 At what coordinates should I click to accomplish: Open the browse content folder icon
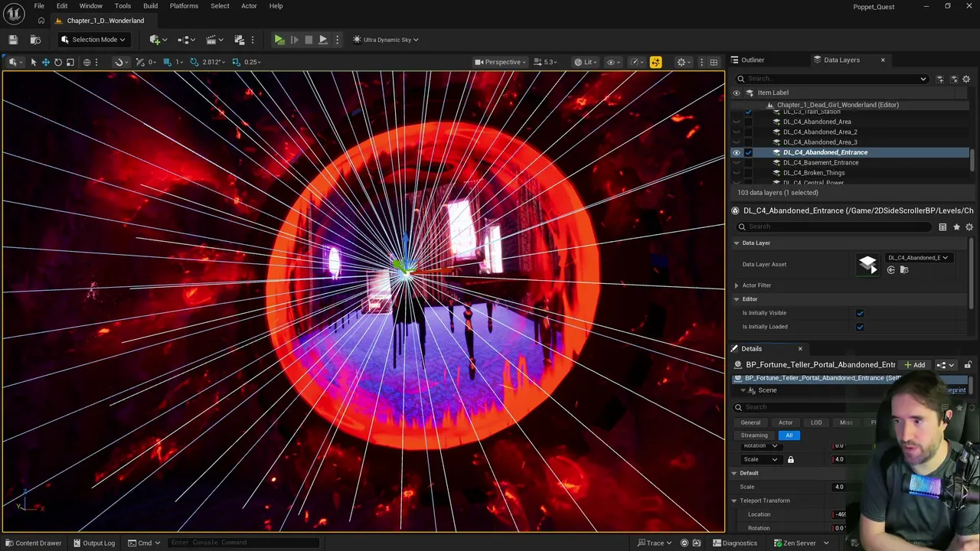point(35,40)
